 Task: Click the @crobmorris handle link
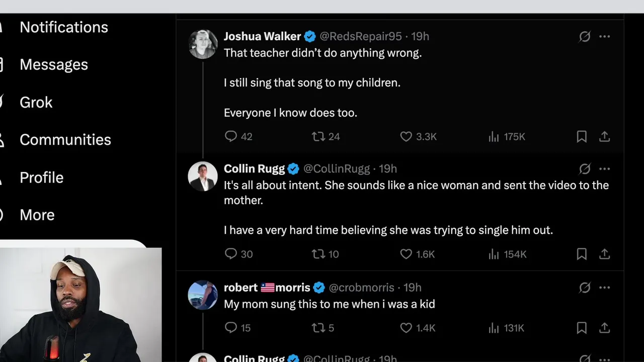[x=361, y=288]
